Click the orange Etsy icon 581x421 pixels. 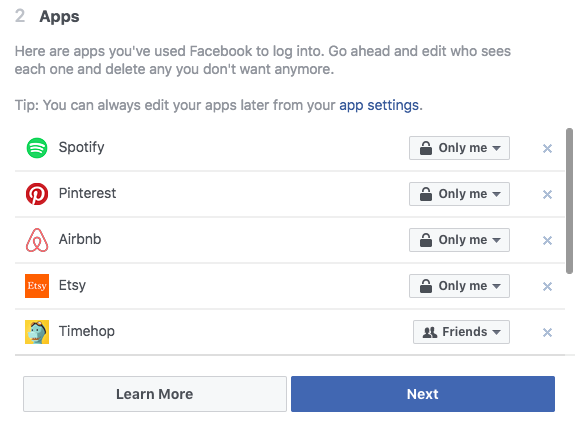pos(37,286)
